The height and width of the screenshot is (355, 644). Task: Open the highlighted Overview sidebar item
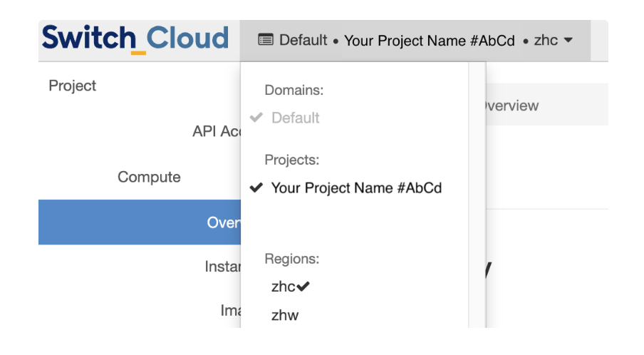(140, 222)
